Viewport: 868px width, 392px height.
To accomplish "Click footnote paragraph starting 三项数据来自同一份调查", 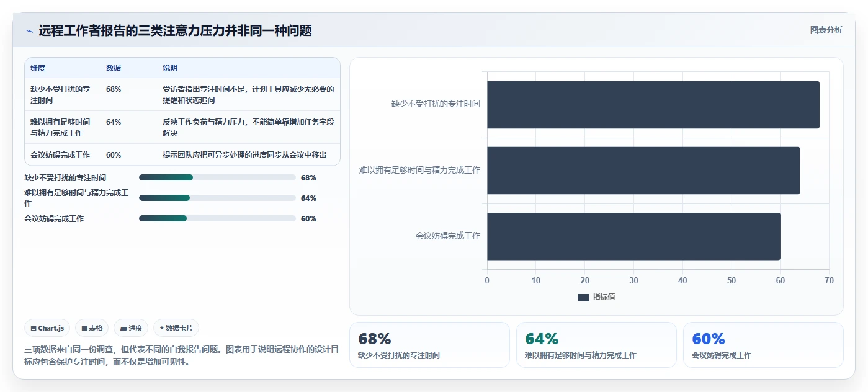I will point(181,355).
